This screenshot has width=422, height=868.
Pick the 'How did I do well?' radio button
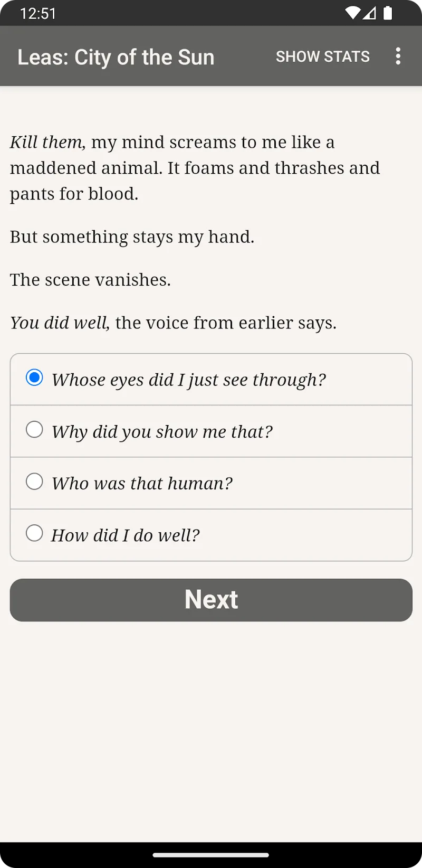34,533
